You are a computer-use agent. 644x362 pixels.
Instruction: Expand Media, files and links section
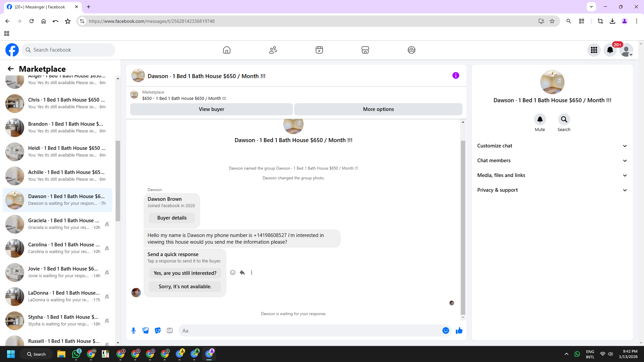click(x=552, y=175)
